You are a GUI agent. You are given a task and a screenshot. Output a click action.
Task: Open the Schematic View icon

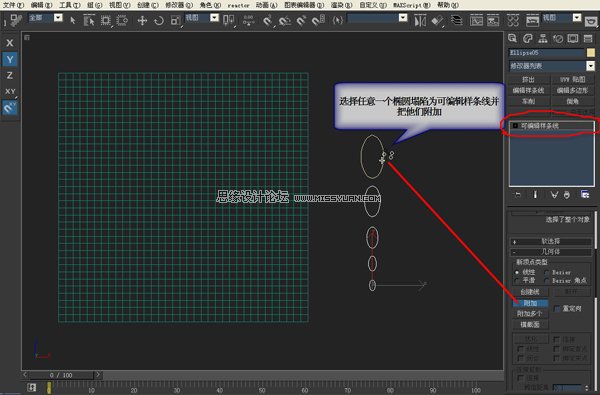coord(493,20)
